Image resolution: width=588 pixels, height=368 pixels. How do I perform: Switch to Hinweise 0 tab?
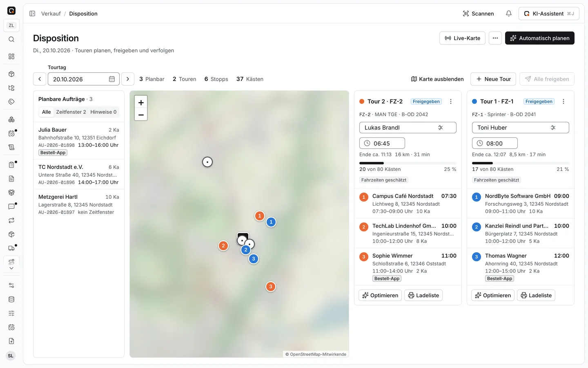(x=103, y=112)
